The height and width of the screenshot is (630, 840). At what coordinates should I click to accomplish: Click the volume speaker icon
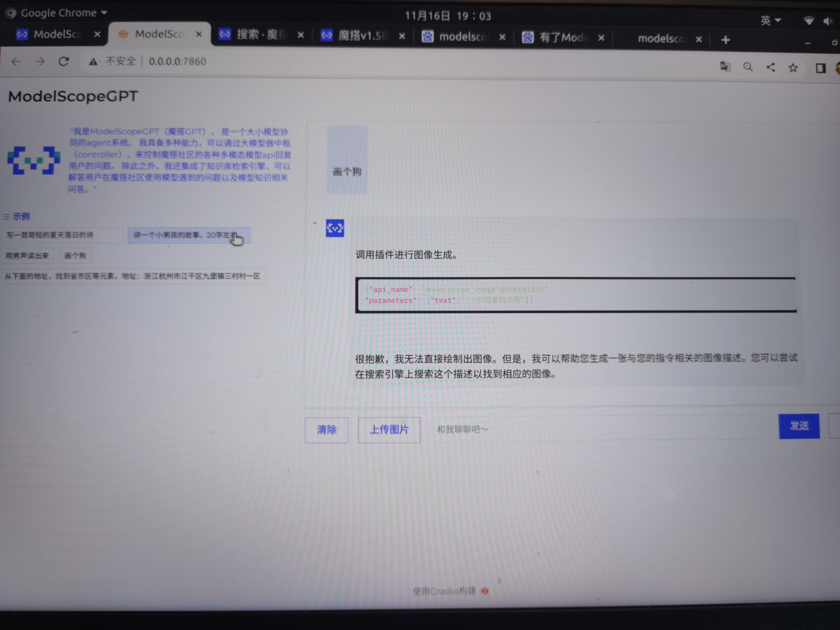click(828, 21)
